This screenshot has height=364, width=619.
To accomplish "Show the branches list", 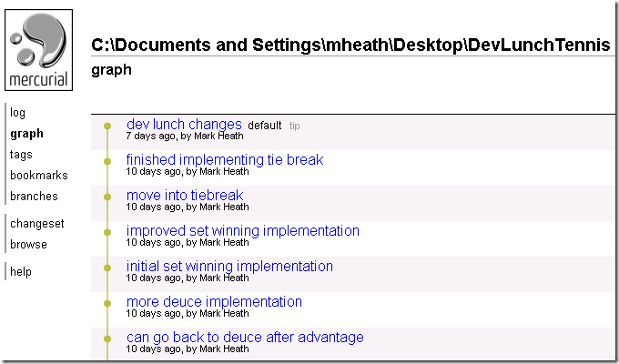I will (x=34, y=197).
